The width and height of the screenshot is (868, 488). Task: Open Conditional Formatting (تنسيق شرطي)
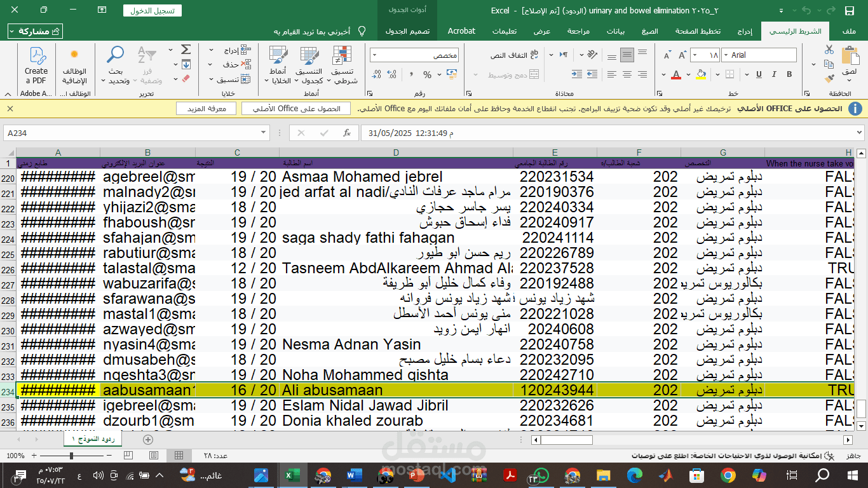(x=342, y=65)
